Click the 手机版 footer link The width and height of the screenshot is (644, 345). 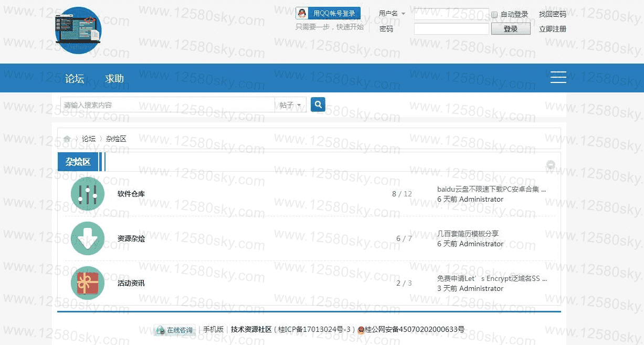click(x=214, y=329)
